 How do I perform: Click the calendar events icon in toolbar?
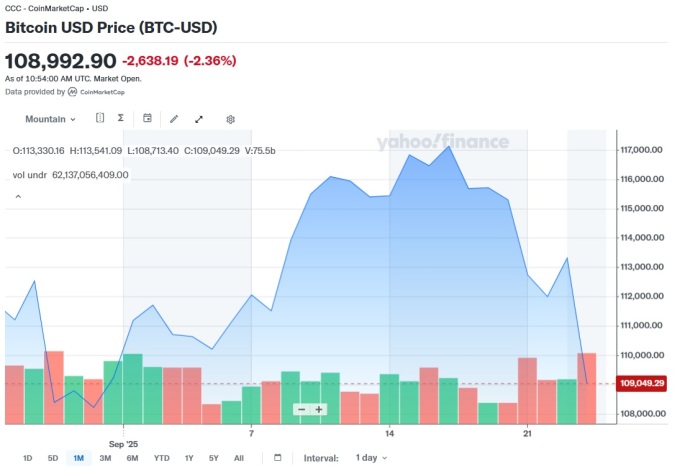tap(147, 118)
